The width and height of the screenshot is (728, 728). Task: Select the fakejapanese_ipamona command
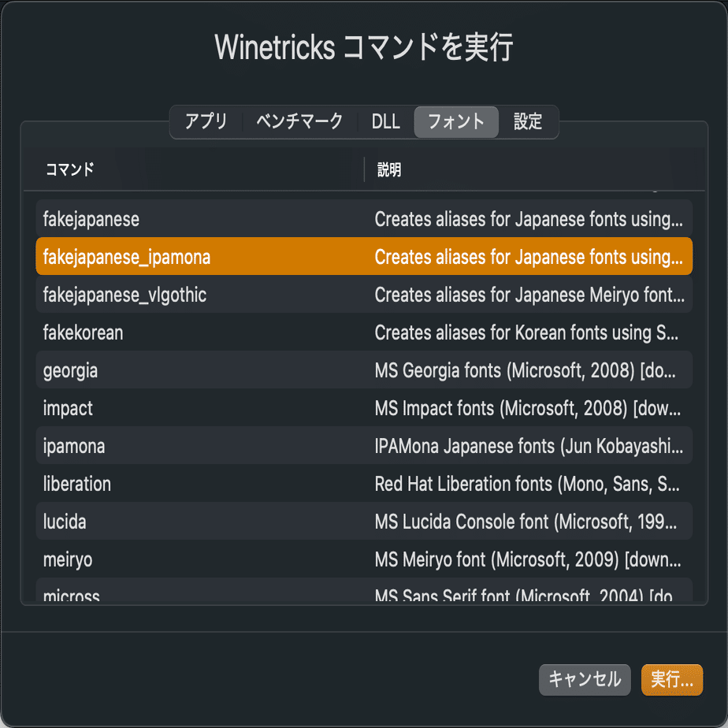pyautogui.click(x=364, y=257)
